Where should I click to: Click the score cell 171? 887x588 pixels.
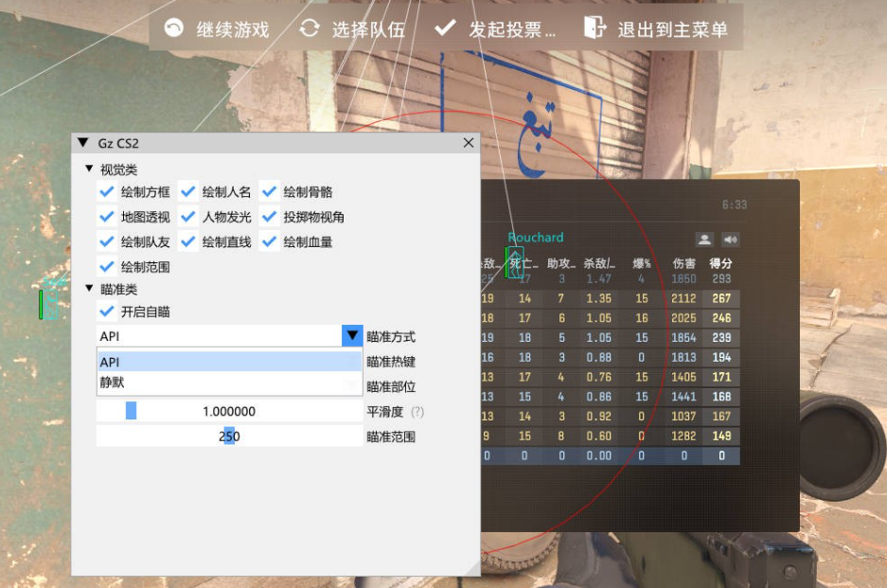pyautogui.click(x=721, y=377)
